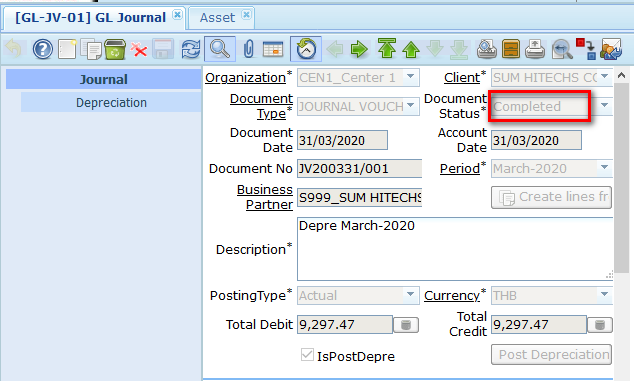Click the Attachment paperclip icon
634x381 pixels.
point(249,49)
